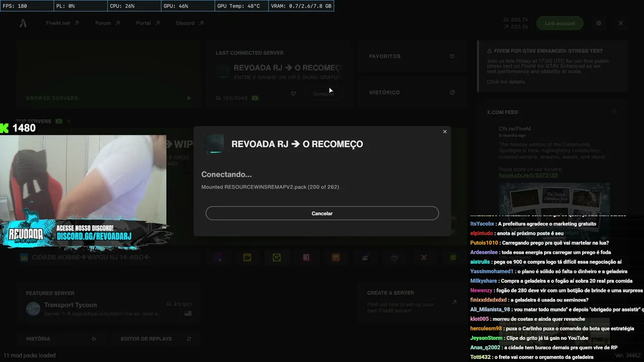Open the Create a Server card
Viewport: 644px width, 362px height.
[x=413, y=302]
